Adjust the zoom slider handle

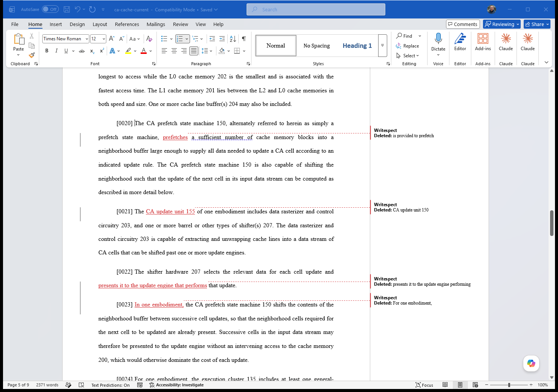coord(509,385)
